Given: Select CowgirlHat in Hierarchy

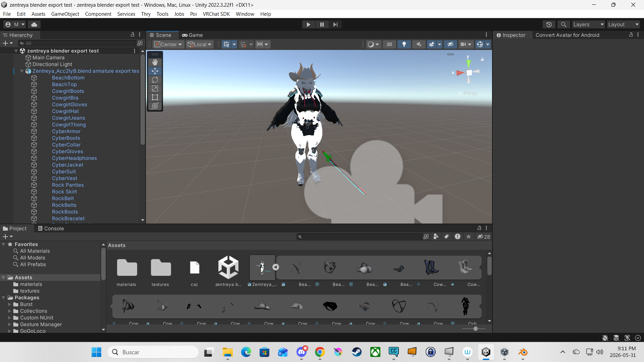Looking at the screenshot, I should [x=65, y=111].
